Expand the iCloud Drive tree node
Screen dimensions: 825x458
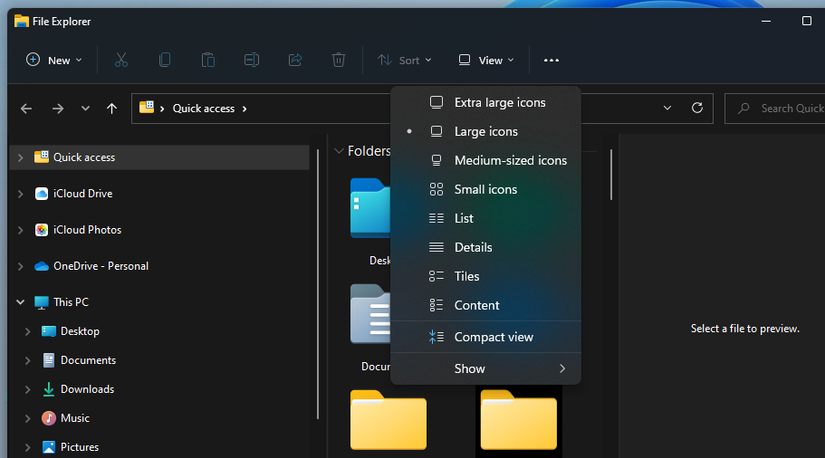20,194
